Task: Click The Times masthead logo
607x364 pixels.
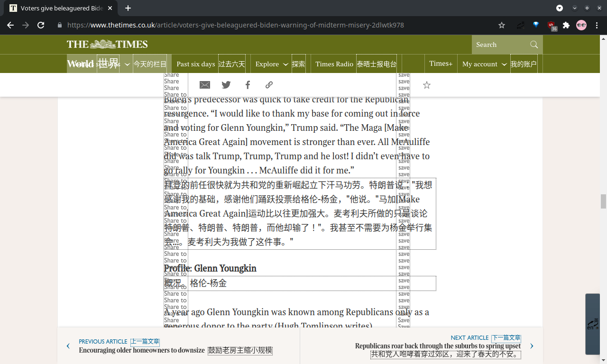Action: [107, 44]
